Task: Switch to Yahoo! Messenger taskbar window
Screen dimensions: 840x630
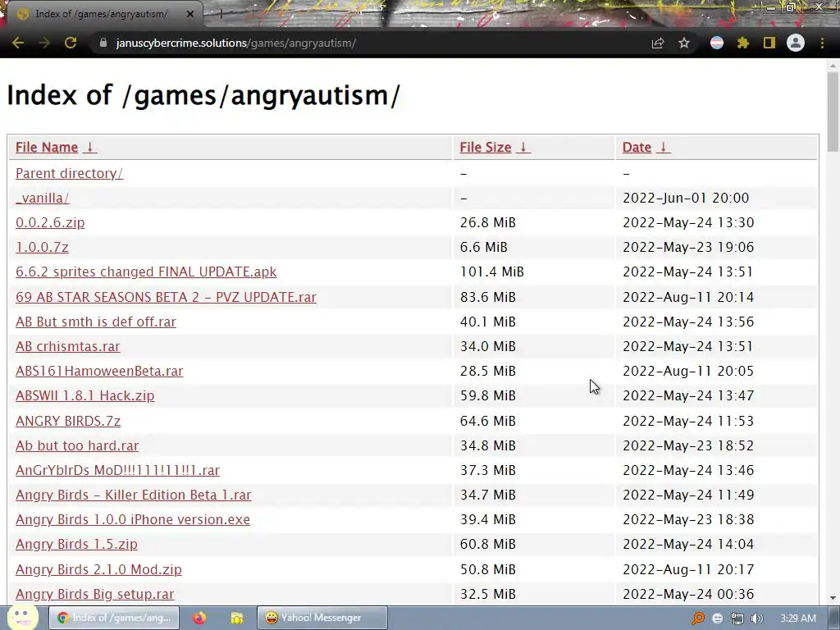Action: coord(322,618)
